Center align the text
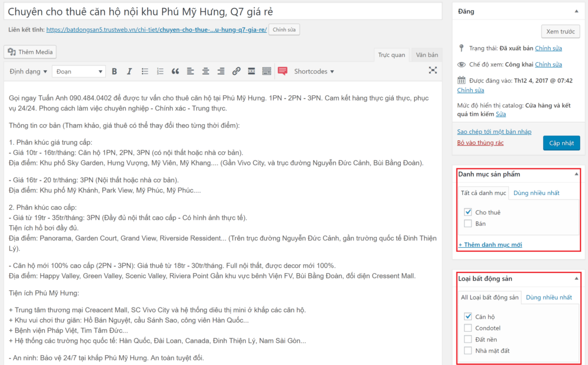Screen dimensions: 588x365 (206, 71)
